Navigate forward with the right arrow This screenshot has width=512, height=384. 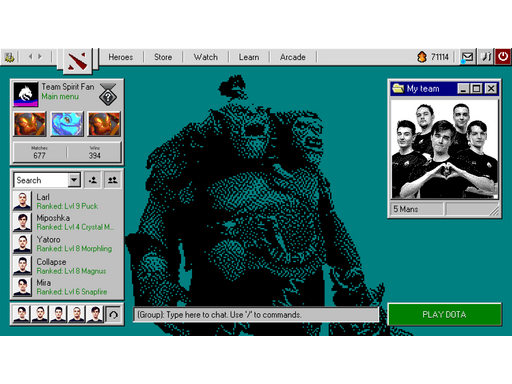(x=40, y=57)
